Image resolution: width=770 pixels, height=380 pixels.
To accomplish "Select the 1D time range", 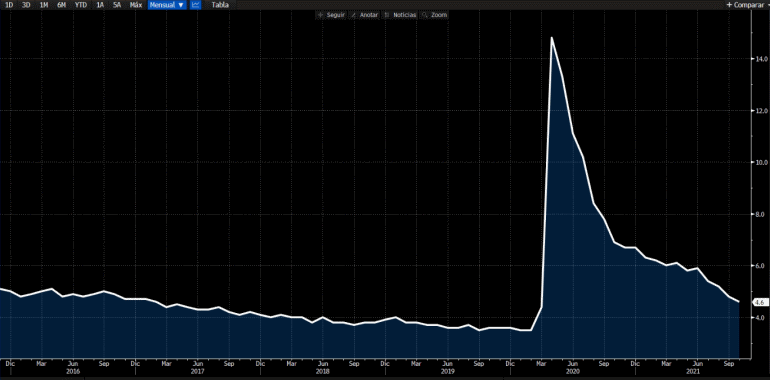I will [9, 5].
